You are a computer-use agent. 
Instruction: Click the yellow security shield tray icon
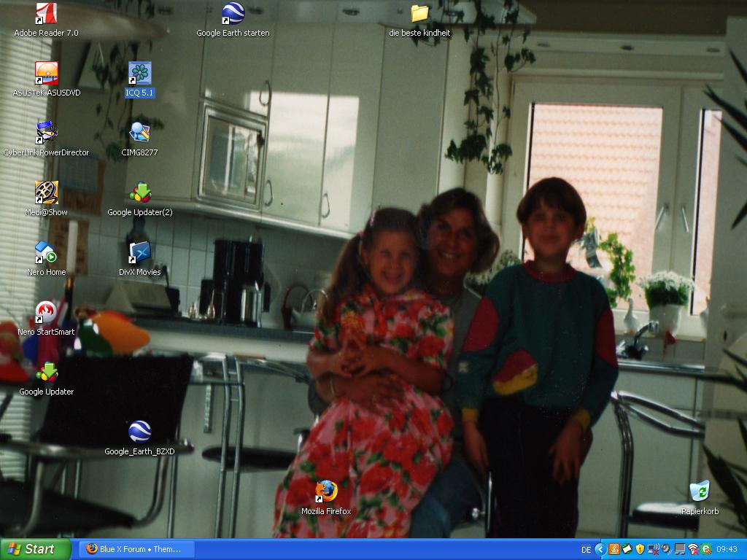click(640, 549)
